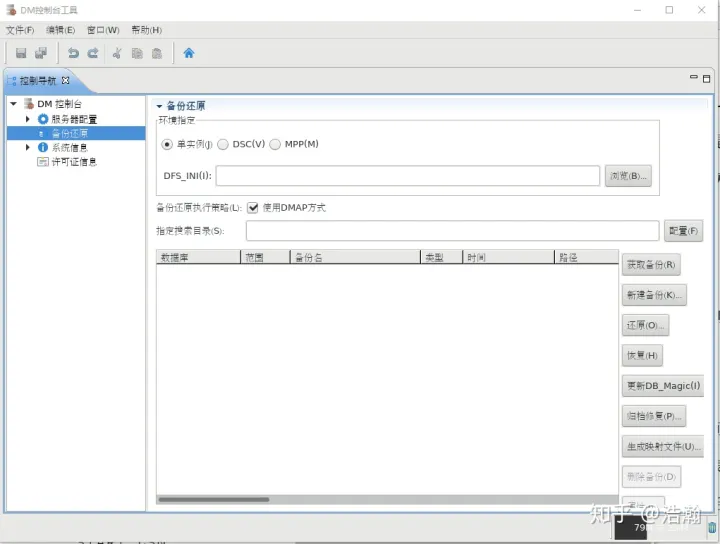
Task: Click the 指定搜索目录(S) input field
Action: [x=452, y=231]
